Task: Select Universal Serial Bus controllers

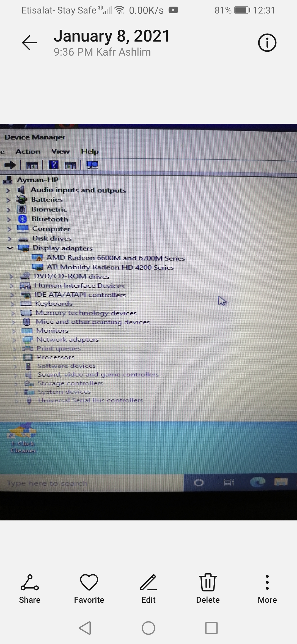Action: pyautogui.click(x=91, y=400)
